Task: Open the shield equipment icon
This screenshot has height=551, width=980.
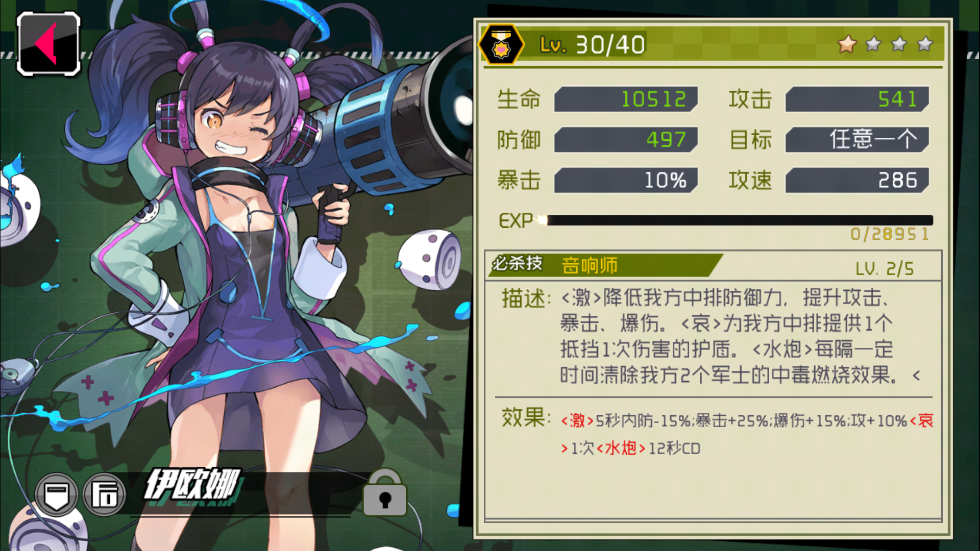Action: 57,494
